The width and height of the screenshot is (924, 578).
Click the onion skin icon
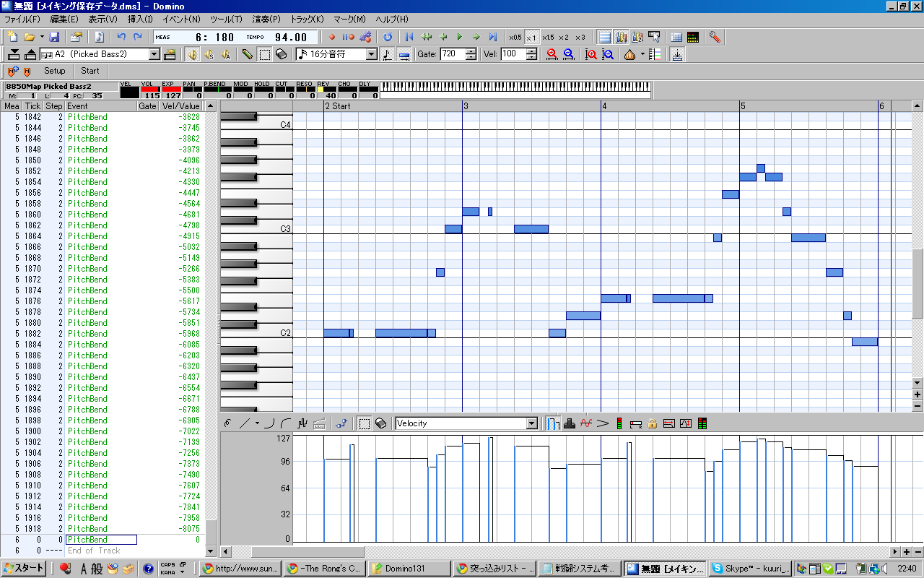pyautogui.click(x=629, y=54)
